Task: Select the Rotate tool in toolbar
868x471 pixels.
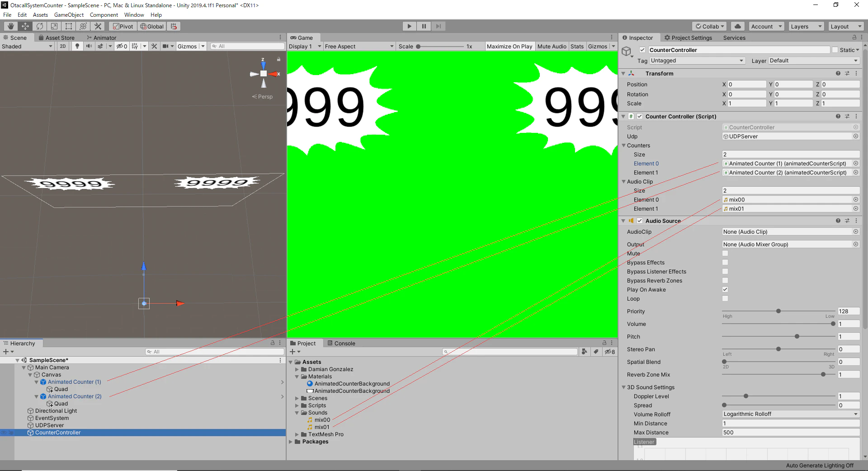Action: point(40,26)
